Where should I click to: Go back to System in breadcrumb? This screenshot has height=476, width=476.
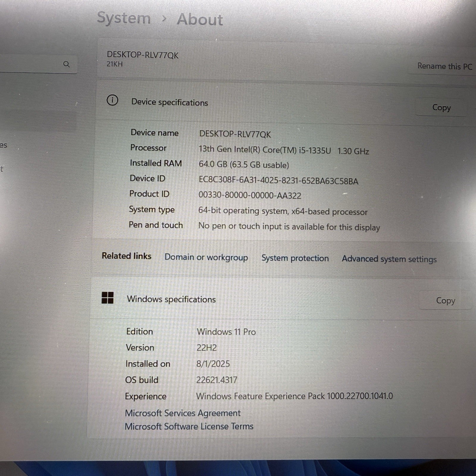click(124, 18)
